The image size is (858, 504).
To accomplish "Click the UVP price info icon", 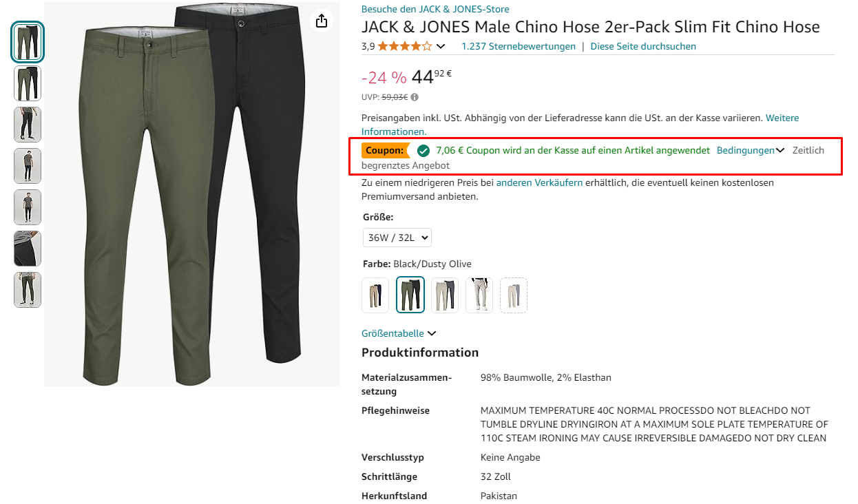I will click(x=415, y=97).
